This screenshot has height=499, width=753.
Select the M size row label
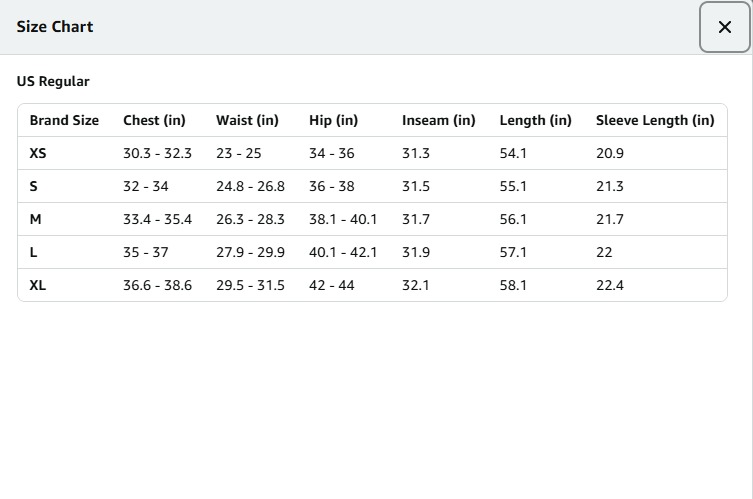35,219
